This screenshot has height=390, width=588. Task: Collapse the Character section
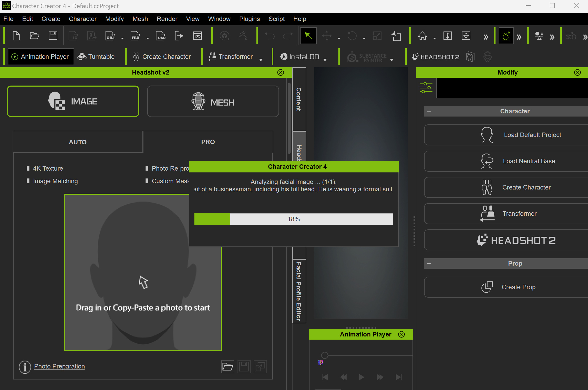click(x=429, y=111)
